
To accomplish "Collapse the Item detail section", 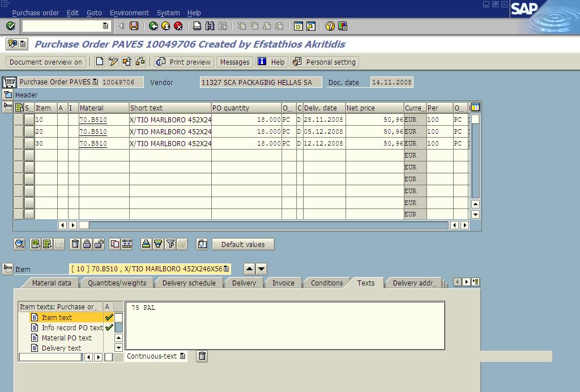I will 7,269.
